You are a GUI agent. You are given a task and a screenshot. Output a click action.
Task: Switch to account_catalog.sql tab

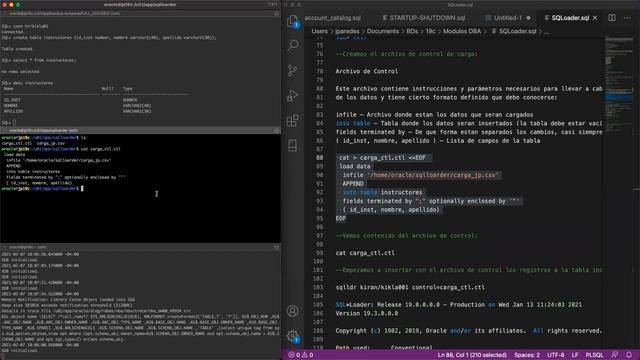[x=333, y=18]
